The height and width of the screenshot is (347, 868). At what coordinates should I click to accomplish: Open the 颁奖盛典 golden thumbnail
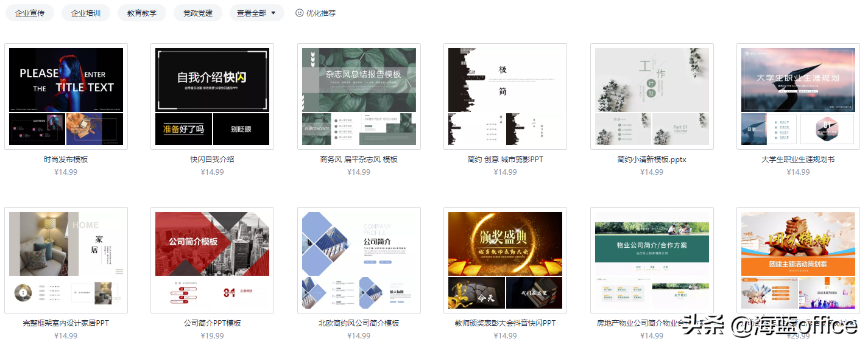505,260
